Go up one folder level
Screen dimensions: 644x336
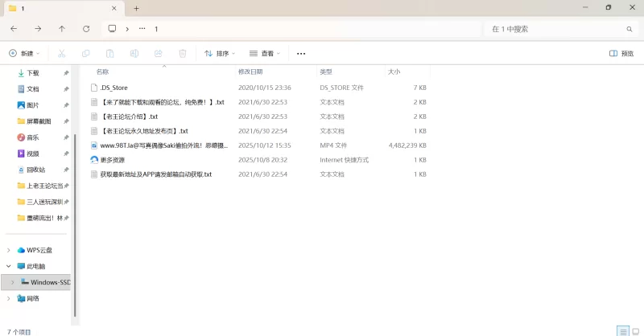coord(62,29)
